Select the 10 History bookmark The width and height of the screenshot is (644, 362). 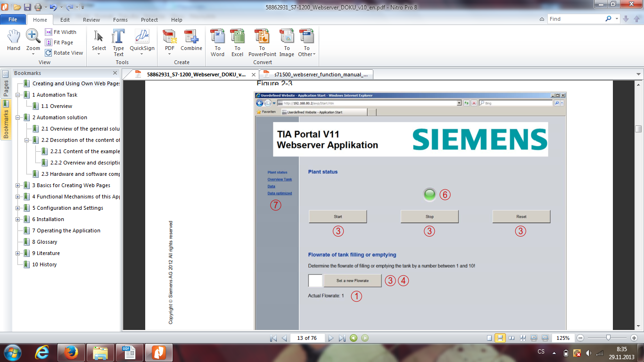(44, 264)
